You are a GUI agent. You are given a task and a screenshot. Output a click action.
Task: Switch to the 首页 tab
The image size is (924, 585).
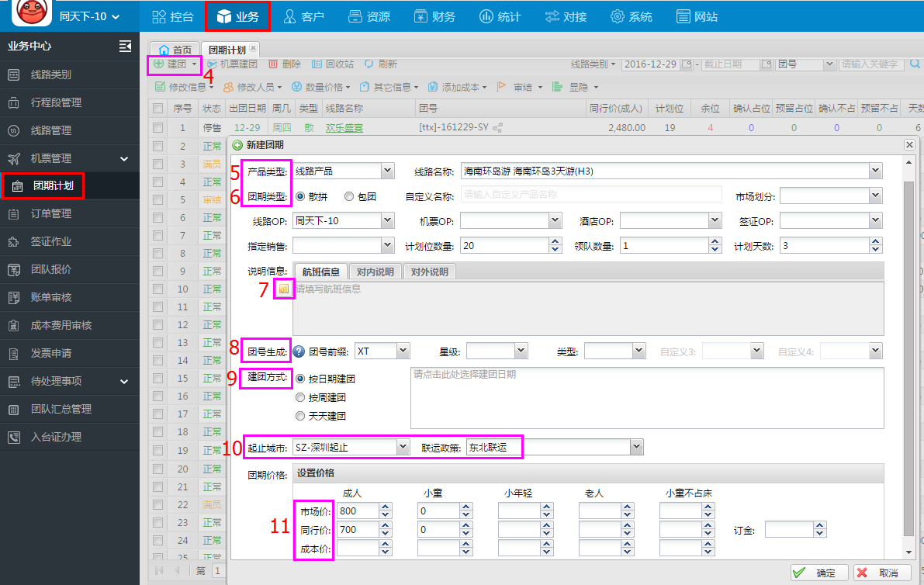click(x=175, y=50)
